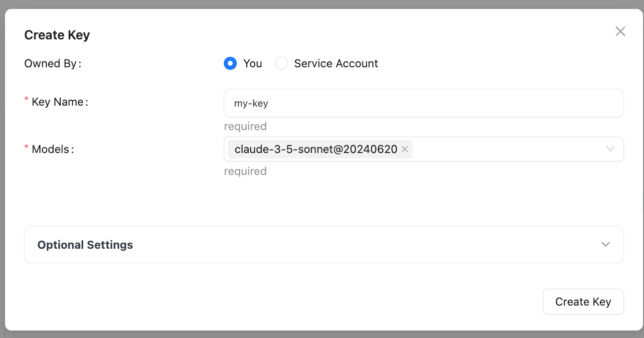The width and height of the screenshot is (644, 338).
Task: Click the empty radio circle beside Service Account
Action: tap(281, 63)
